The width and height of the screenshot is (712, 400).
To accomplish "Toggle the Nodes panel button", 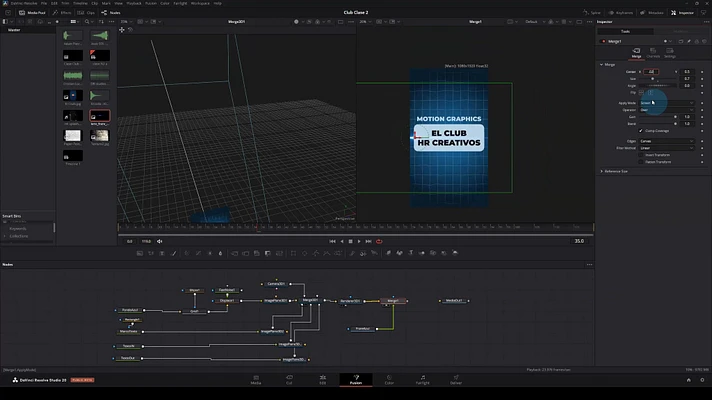I will [x=111, y=13].
